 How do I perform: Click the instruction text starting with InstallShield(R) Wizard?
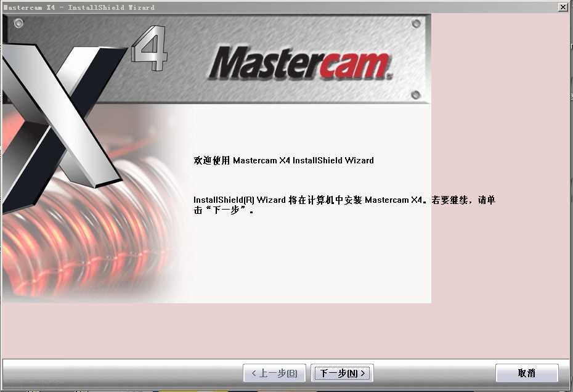pos(344,205)
